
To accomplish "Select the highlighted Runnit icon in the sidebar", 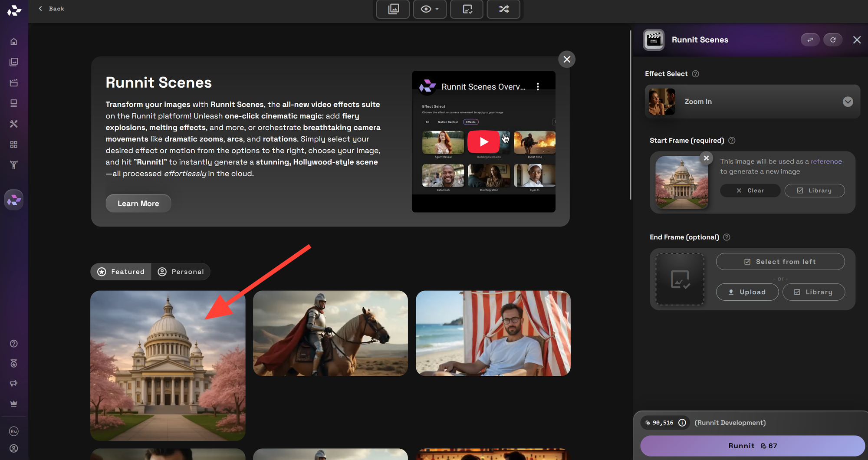I will click(14, 200).
